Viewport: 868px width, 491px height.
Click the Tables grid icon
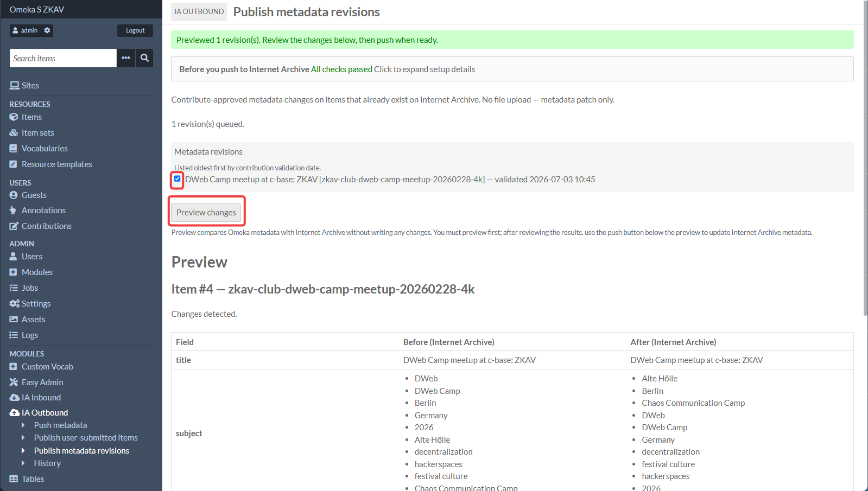tap(14, 479)
